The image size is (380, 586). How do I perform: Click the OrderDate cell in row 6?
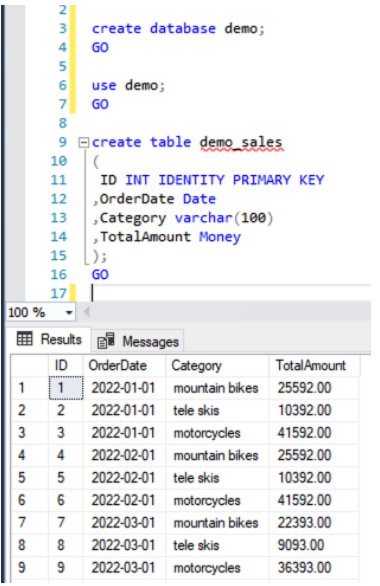tap(123, 500)
